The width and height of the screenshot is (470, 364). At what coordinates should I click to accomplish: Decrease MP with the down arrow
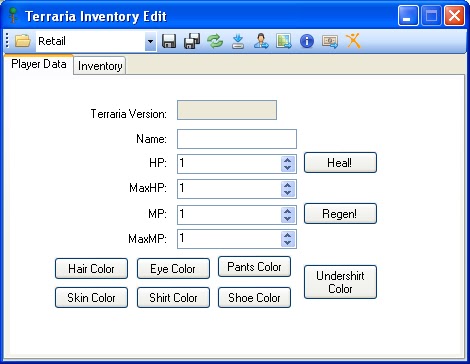coord(288,219)
